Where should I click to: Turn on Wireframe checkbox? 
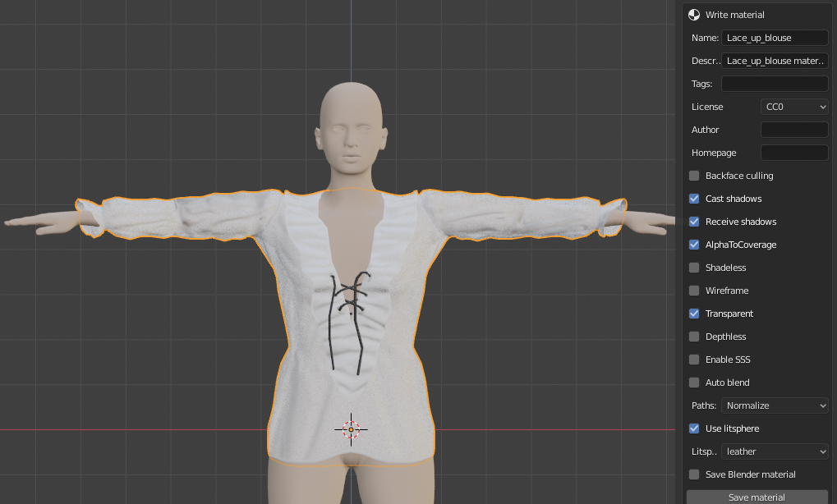click(694, 290)
